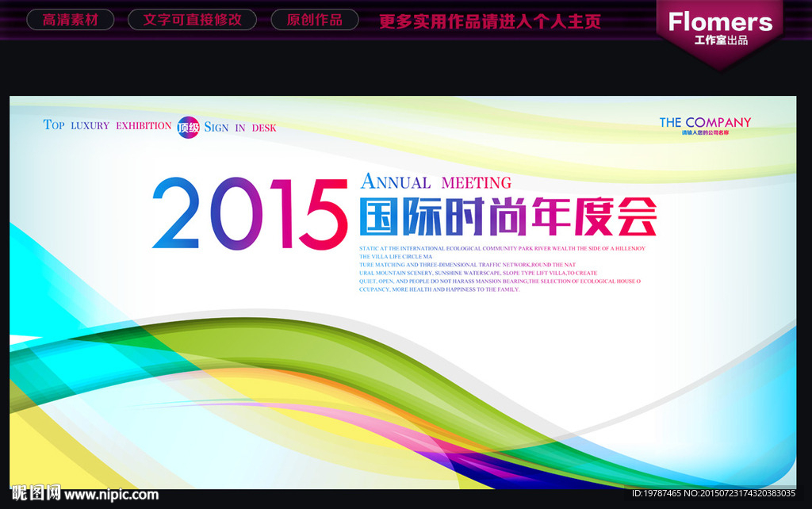Click the 文字可直接修改 pill label

(x=192, y=20)
